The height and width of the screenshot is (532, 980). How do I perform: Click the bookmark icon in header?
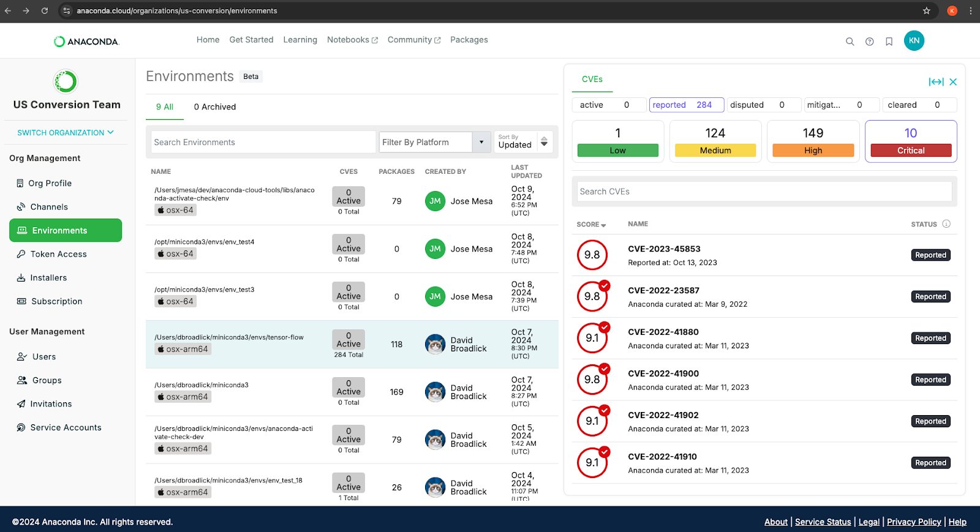(889, 42)
